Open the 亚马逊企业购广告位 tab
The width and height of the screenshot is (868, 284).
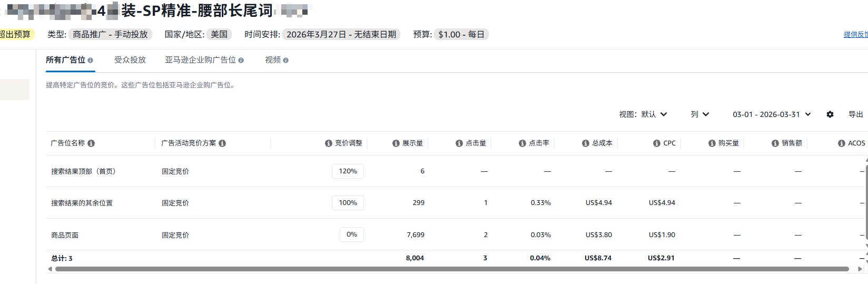(x=201, y=60)
